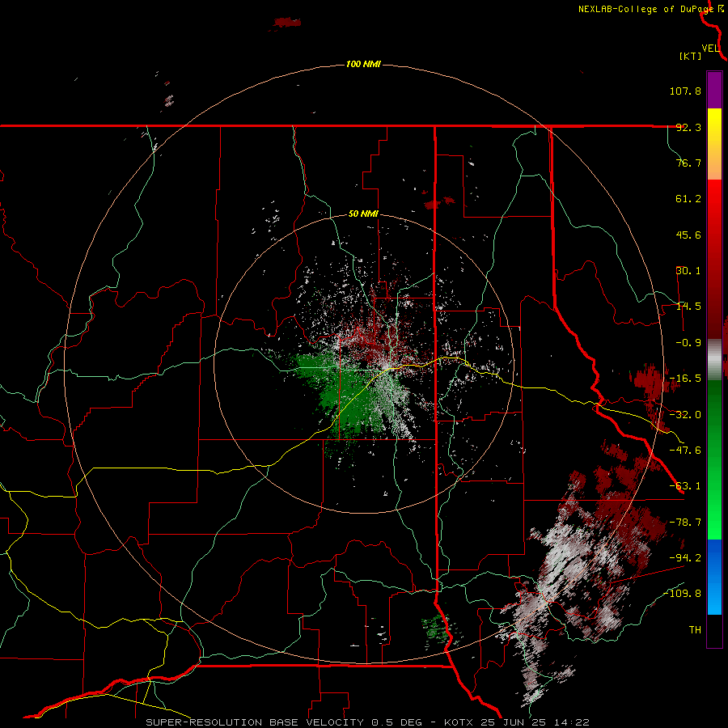Click the 30.1 scale value
This screenshot has width=728, height=728.
coord(688,271)
